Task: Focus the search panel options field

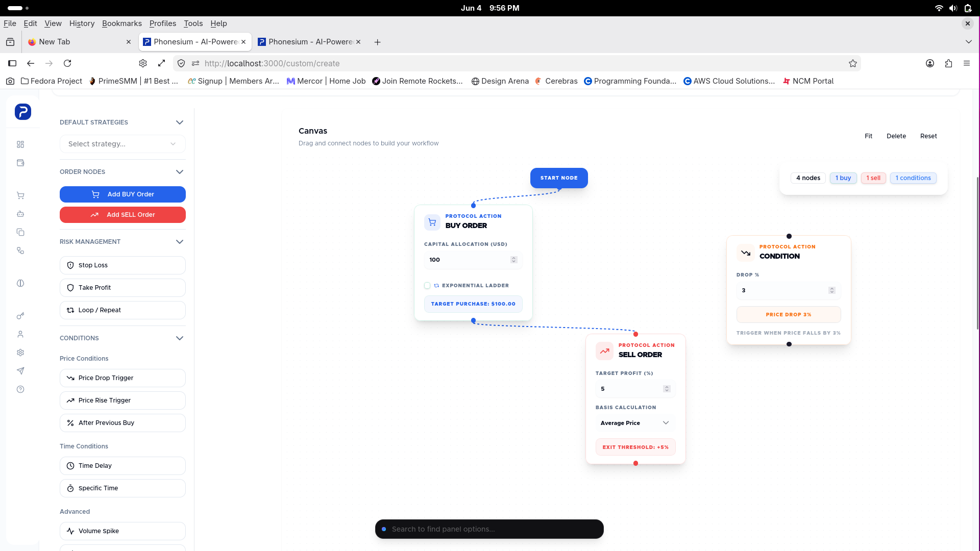Action: (489, 529)
